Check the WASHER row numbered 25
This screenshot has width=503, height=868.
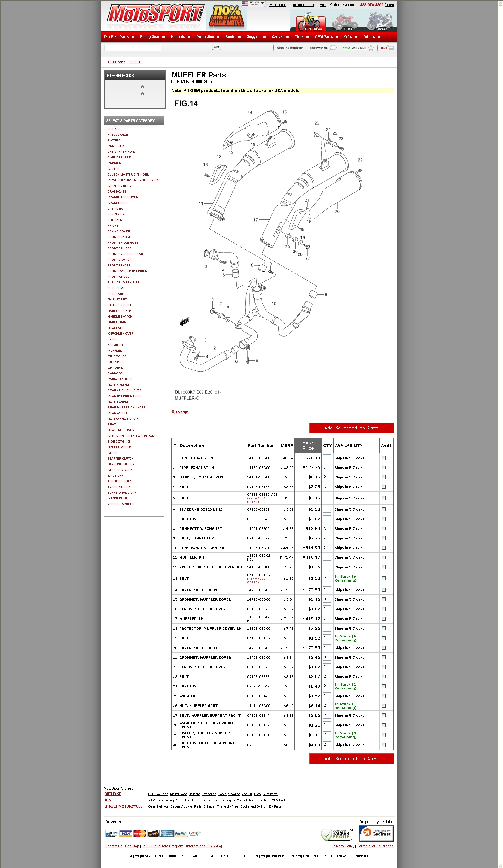tap(384, 696)
